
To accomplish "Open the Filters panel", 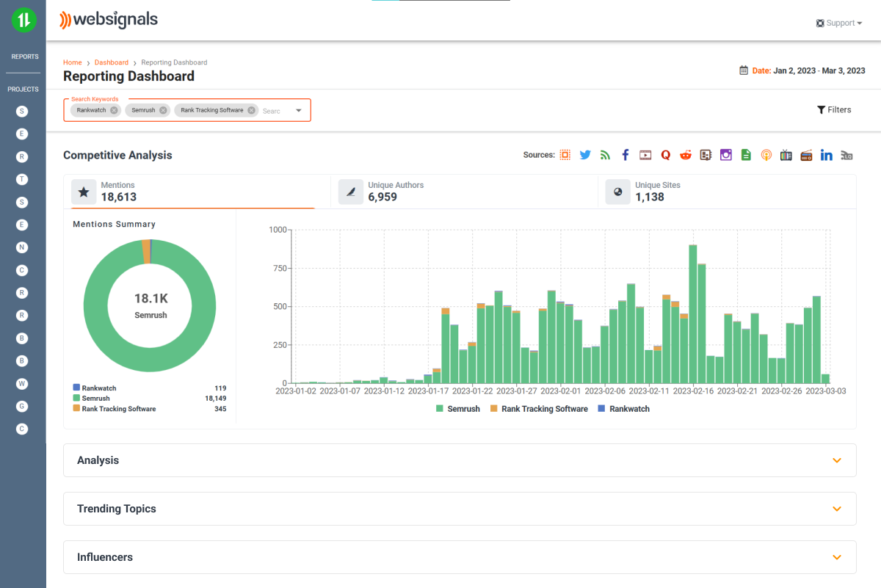I will [x=834, y=110].
